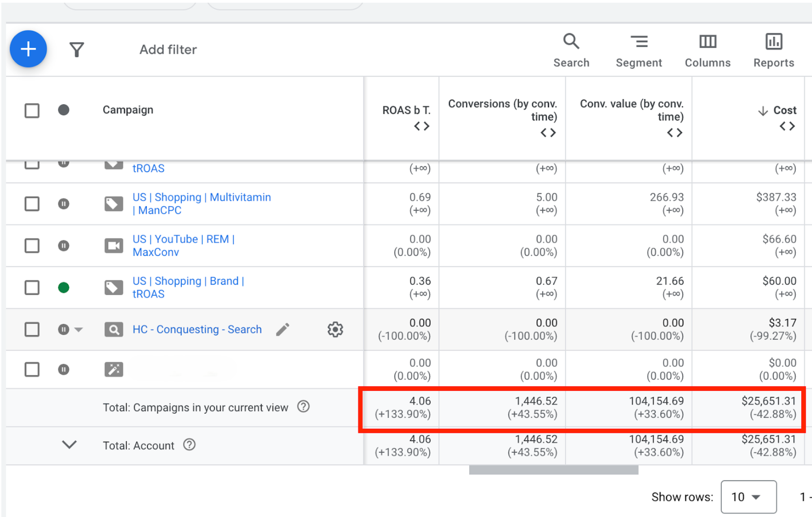
Task: Open the Segment menu icon
Action: (x=639, y=42)
